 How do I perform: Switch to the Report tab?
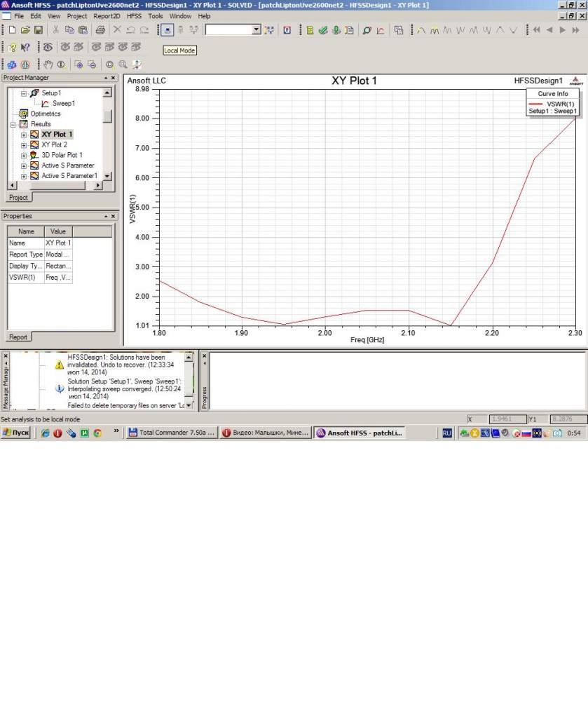tap(18, 337)
